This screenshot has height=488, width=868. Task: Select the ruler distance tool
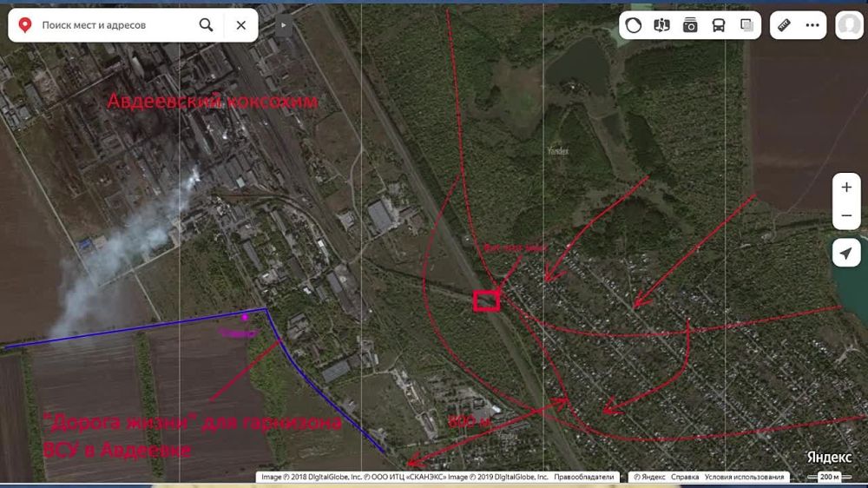point(784,25)
